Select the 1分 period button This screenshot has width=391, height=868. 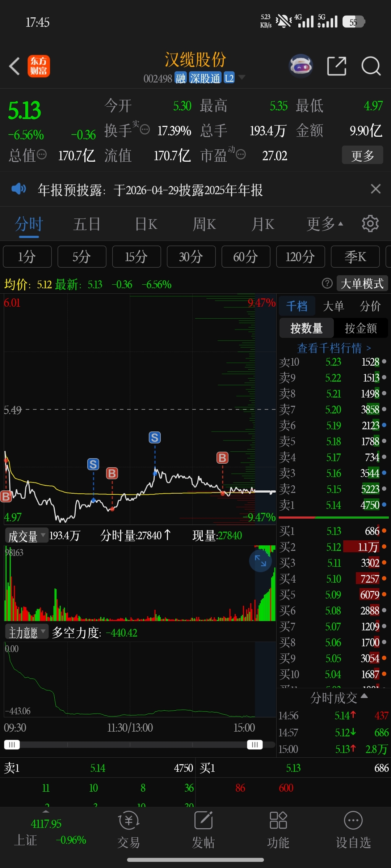[x=27, y=256]
